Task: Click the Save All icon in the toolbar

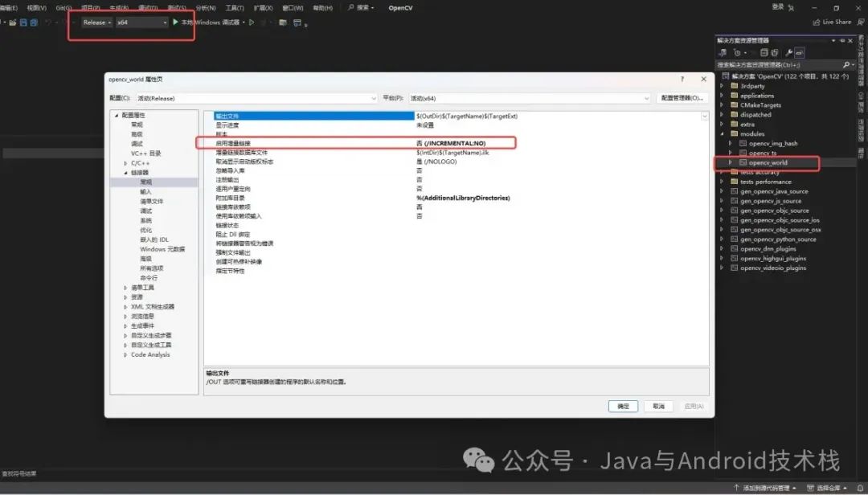Action: tap(34, 22)
